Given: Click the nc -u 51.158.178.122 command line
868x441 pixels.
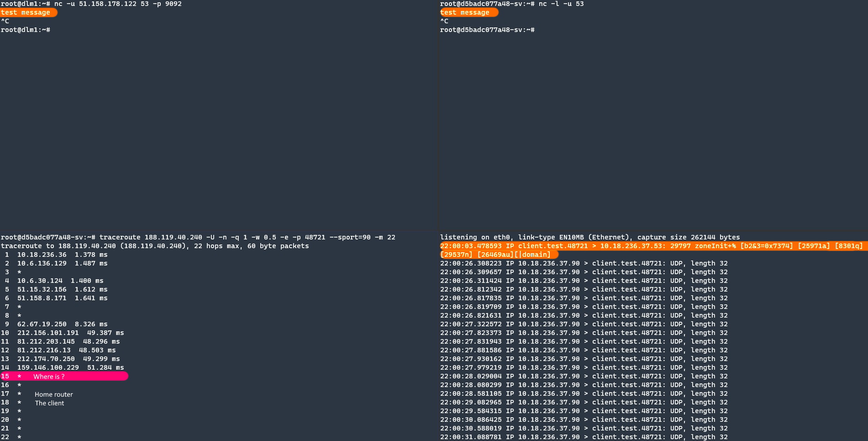Looking at the screenshot, I should point(91,4).
